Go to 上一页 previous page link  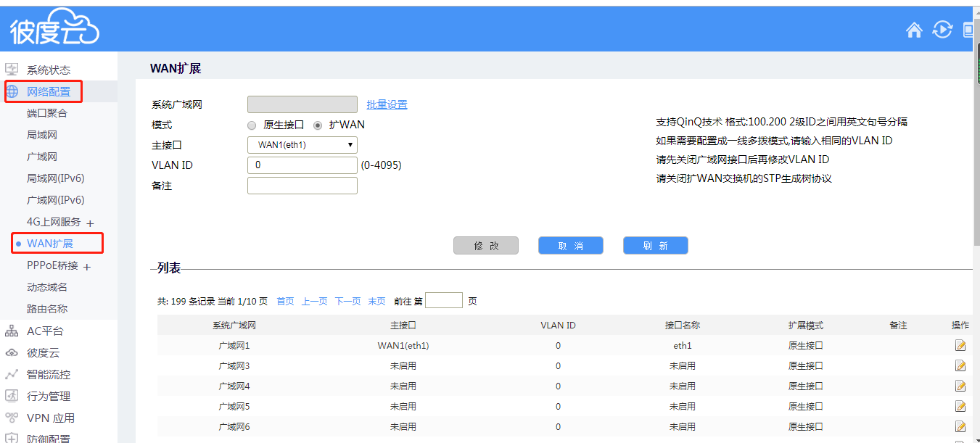314,302
